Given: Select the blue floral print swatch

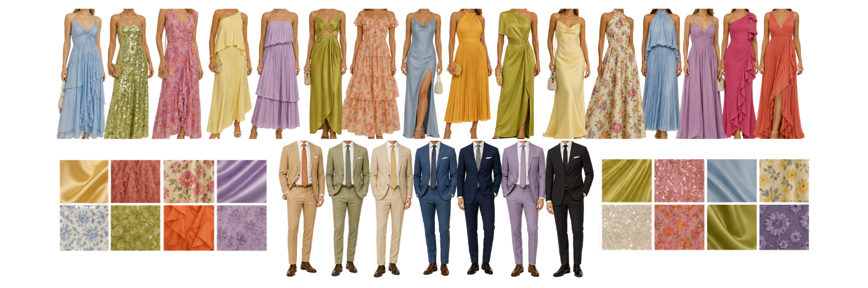Looking at the screenshot, I should (x=84, y=228).
